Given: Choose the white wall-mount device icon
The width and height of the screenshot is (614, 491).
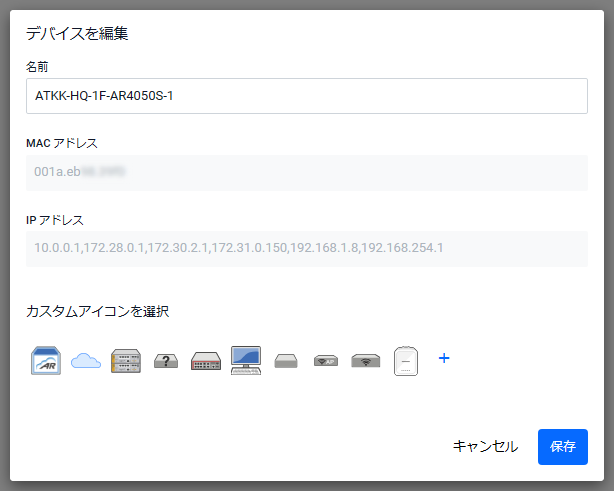Looking at the screenshot, I should click(406, 360).
